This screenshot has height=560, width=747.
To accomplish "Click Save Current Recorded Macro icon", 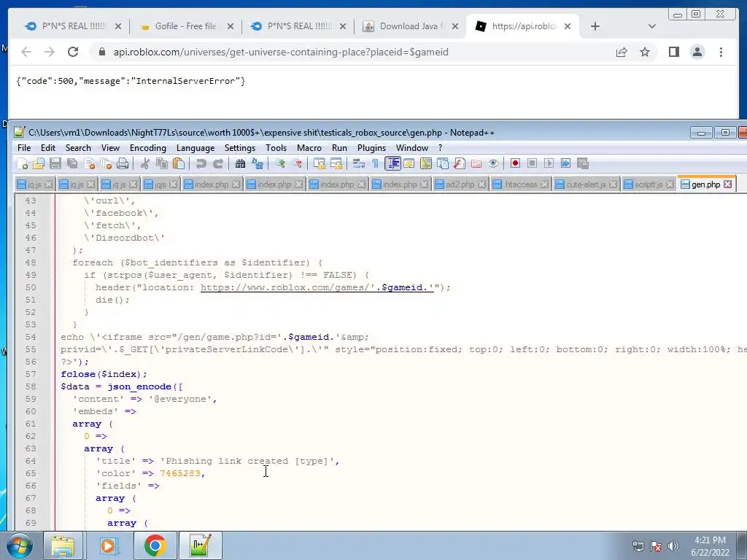I will pos(583,164).
